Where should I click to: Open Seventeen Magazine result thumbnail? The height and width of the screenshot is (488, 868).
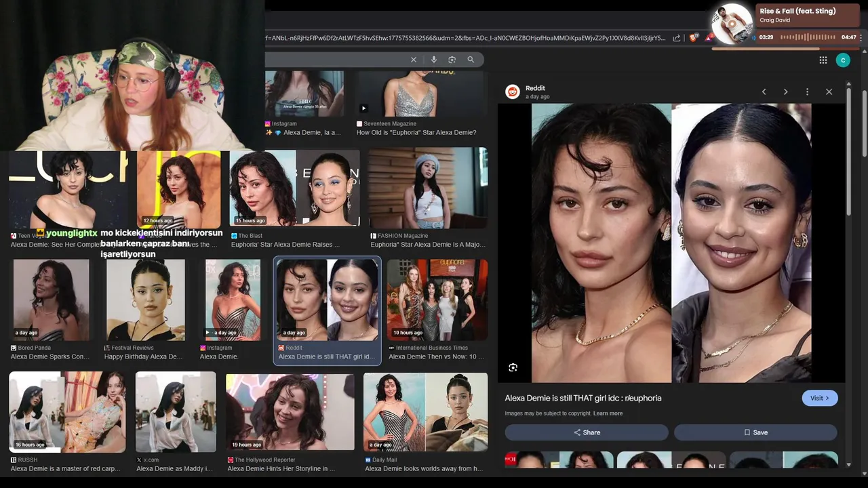coord(420,94)
